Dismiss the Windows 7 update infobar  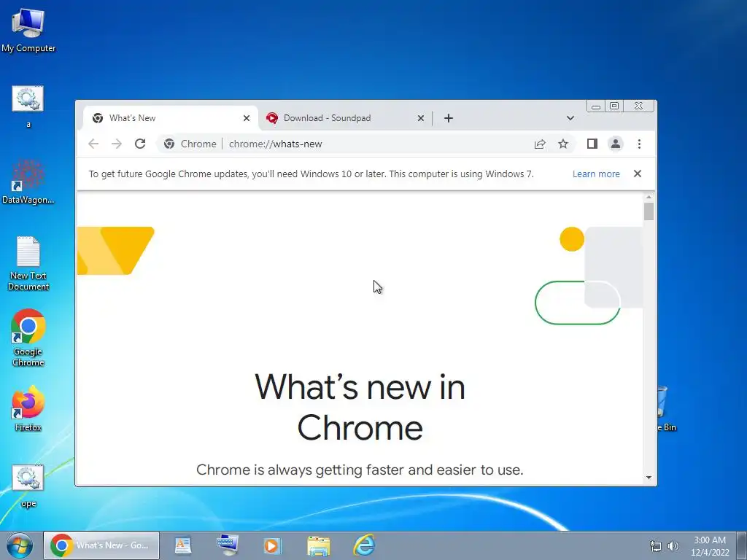(x=638, y=174)
